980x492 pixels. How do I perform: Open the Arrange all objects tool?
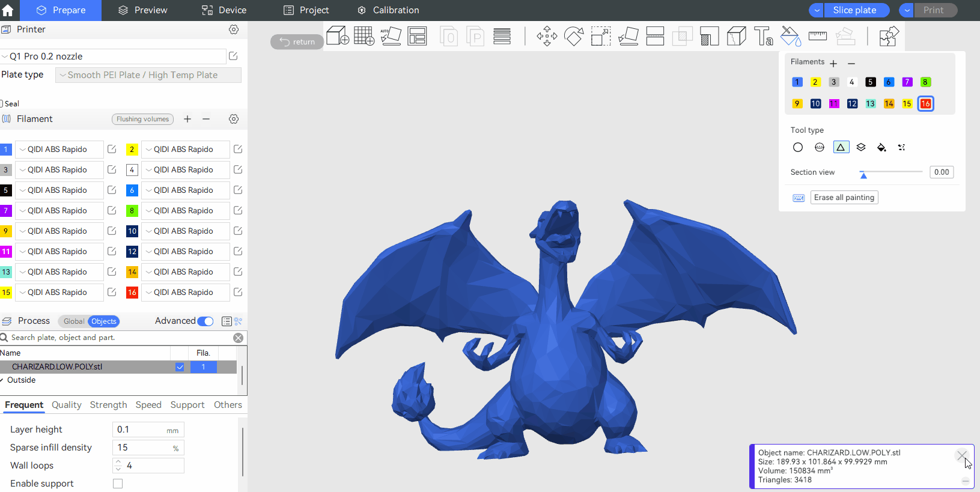[x=417, y=36]
